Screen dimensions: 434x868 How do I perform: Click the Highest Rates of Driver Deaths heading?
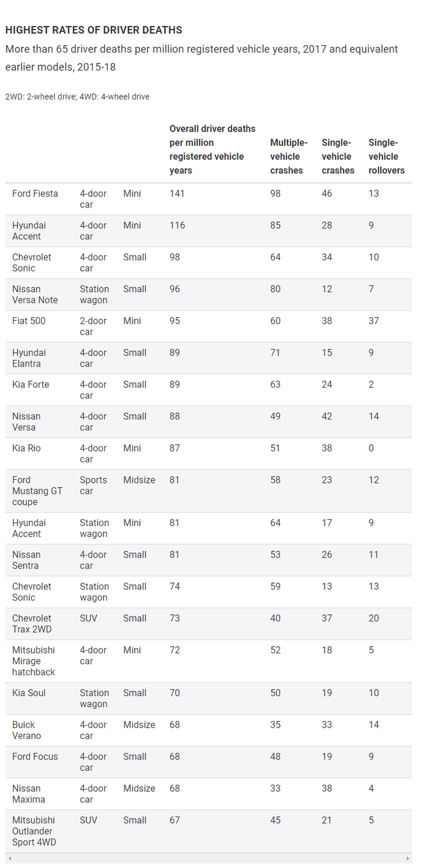coord(93,30)
